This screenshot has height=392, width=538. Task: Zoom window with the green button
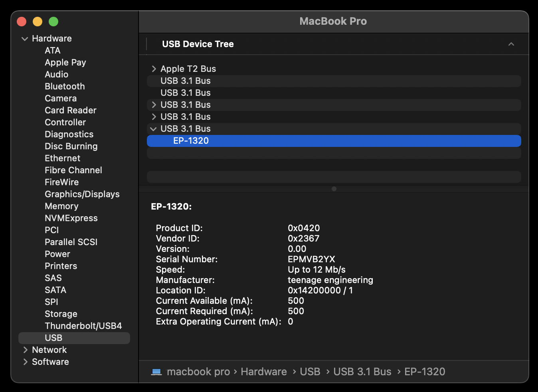tap(53, 22)
